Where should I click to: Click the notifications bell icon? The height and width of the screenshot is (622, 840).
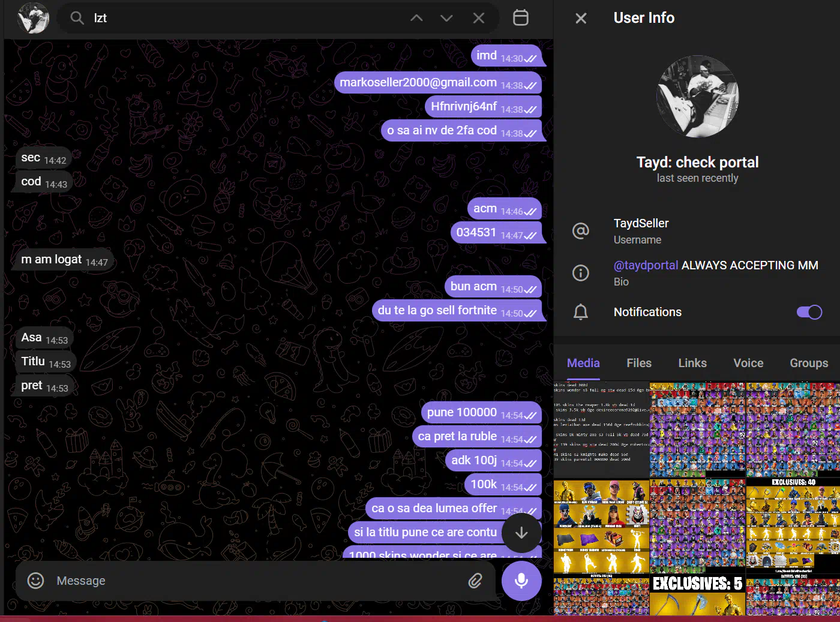point(581,312)
